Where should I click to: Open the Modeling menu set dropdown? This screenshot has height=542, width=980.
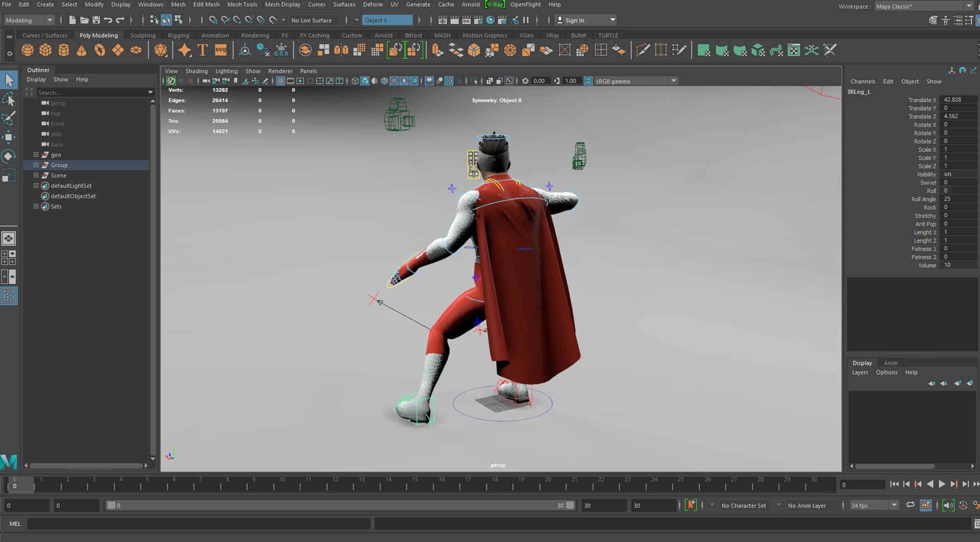[x=29, y=20]
